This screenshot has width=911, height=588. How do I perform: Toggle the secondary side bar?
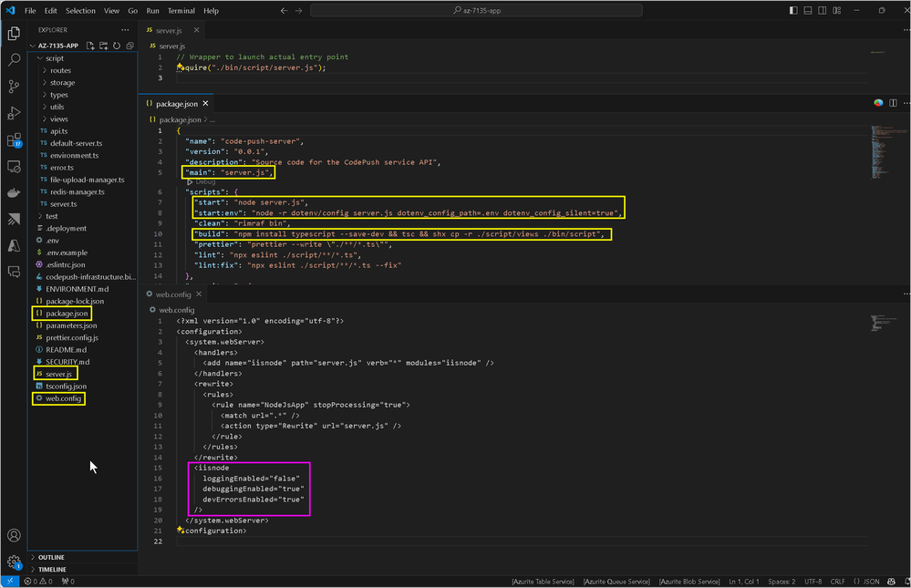click(823, 10)
